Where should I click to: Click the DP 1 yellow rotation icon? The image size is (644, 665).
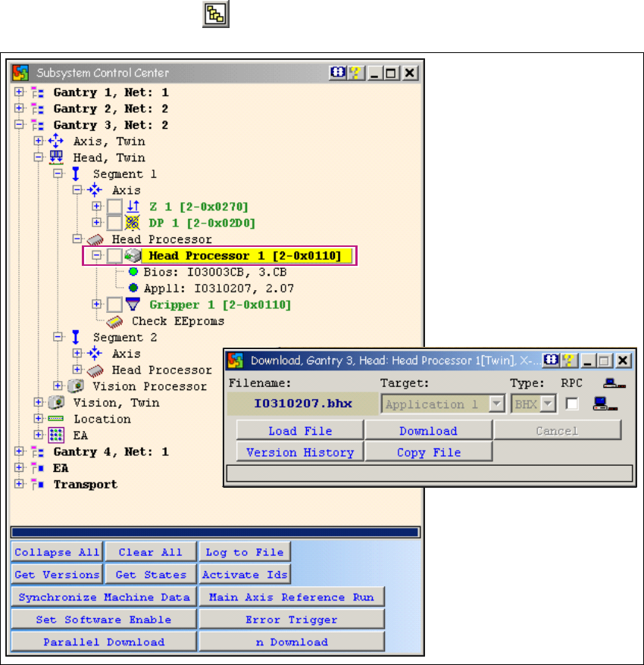[133, 223]
